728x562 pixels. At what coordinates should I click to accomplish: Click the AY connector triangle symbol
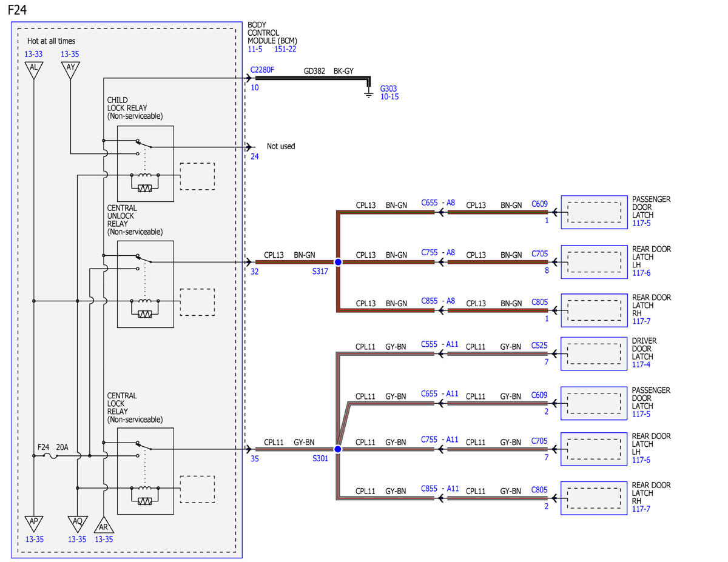(x=70, y=69)
